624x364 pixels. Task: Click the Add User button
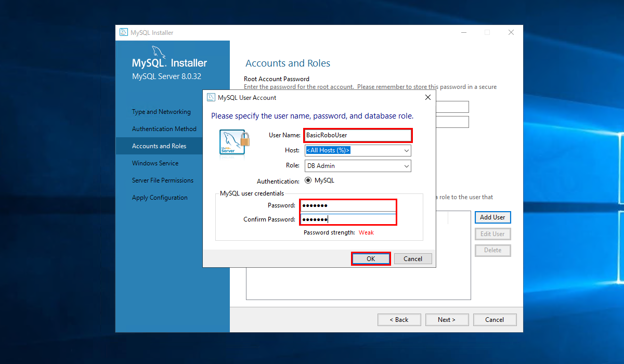(492, 217)
